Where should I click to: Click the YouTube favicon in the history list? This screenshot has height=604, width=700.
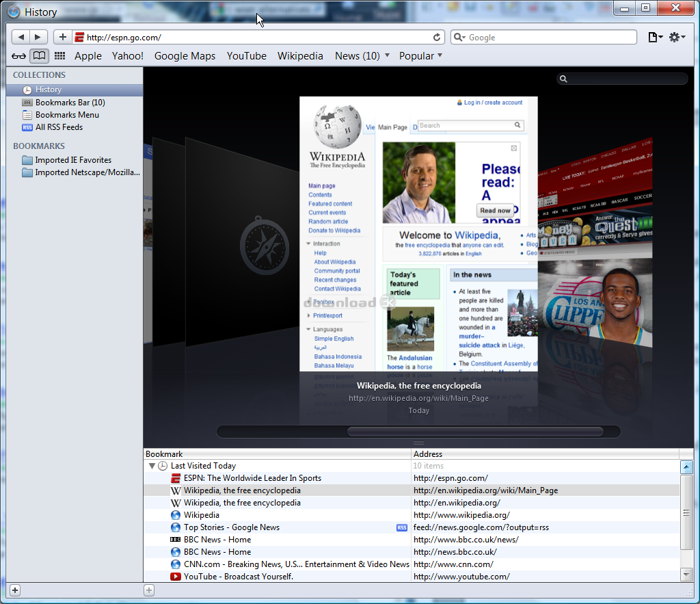coord(176,577)
